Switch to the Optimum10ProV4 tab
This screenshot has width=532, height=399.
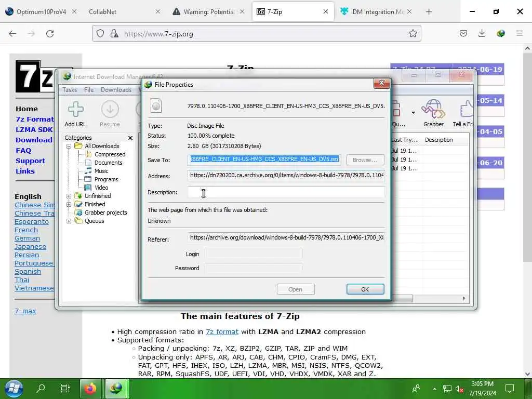click(42, 12)
